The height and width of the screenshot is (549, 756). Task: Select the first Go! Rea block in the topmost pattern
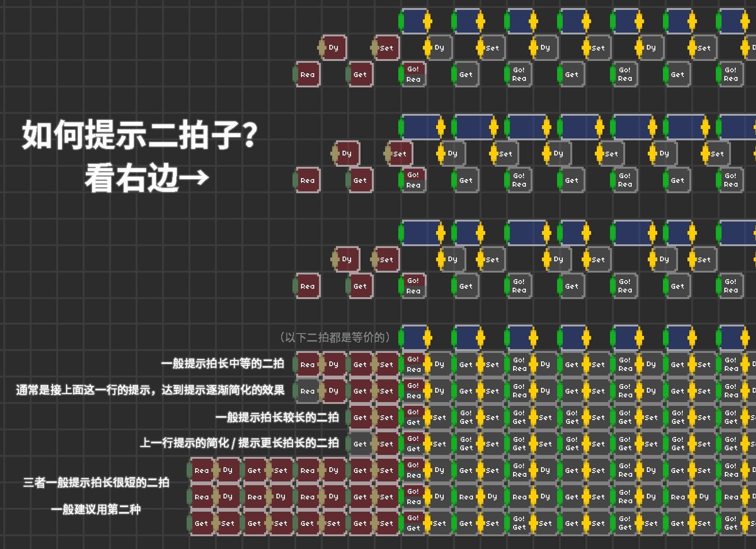(413, 75)
